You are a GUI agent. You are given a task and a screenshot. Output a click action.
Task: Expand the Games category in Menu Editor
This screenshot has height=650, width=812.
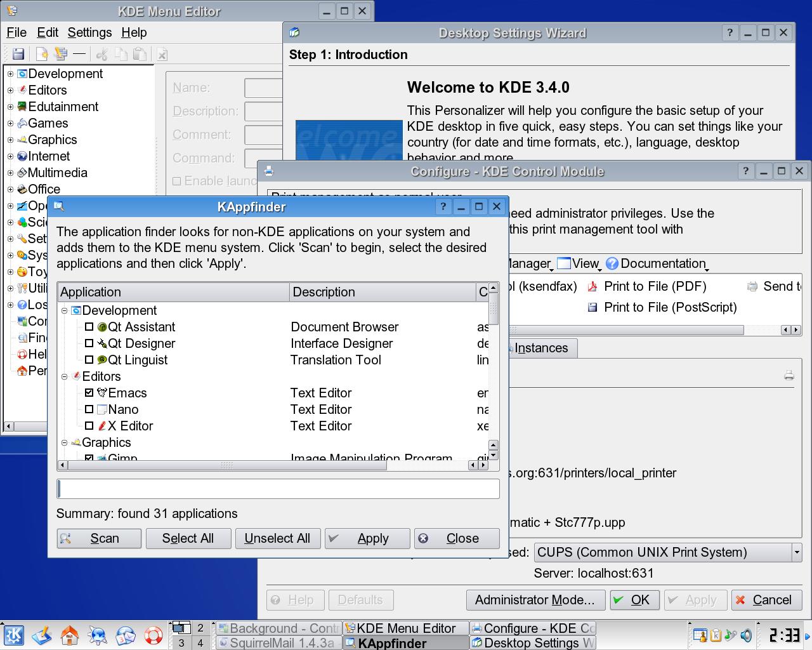[x=10, y=123]
